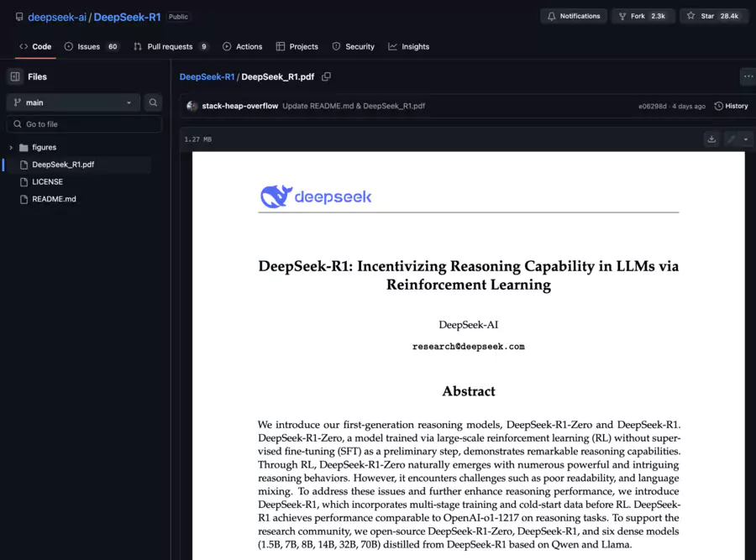Open the LICENSE file
756x560 pixels.
click(x=47, y=182)
